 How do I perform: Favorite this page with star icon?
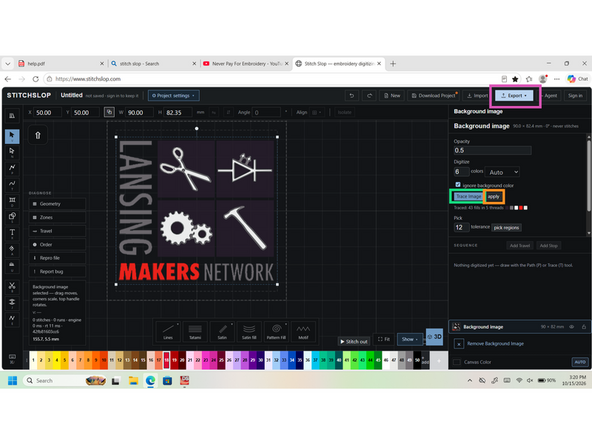click(x=515, y=79)
